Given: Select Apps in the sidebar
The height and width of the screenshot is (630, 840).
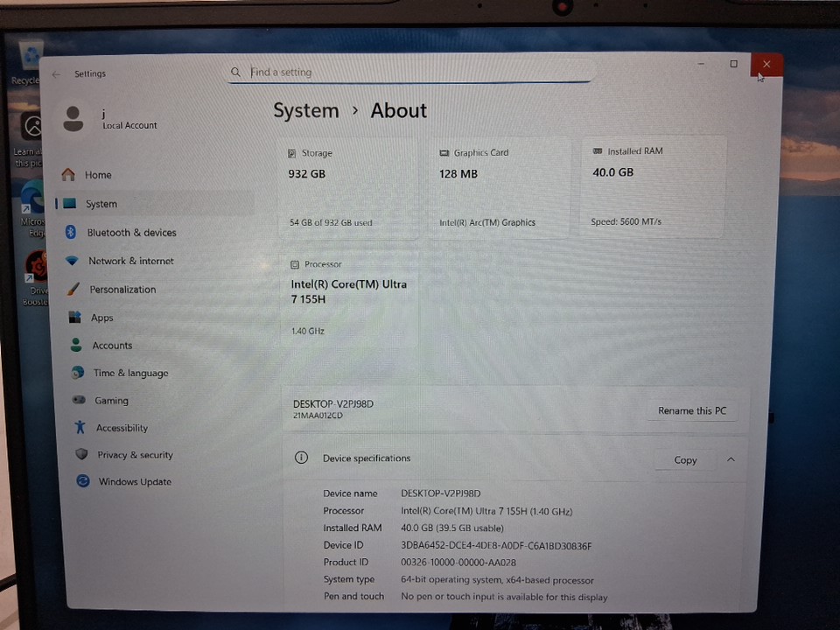Looking at the screenshot, I should tap(101, 318).
